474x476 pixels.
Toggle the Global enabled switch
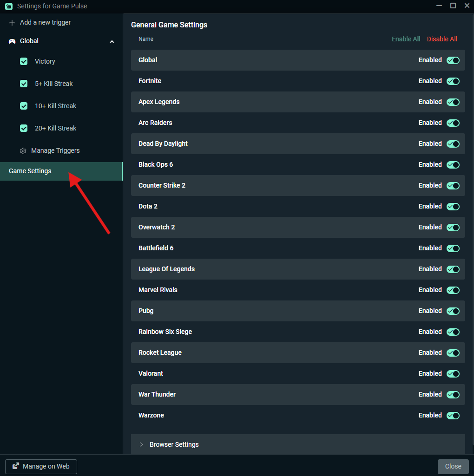pos(453,60)
